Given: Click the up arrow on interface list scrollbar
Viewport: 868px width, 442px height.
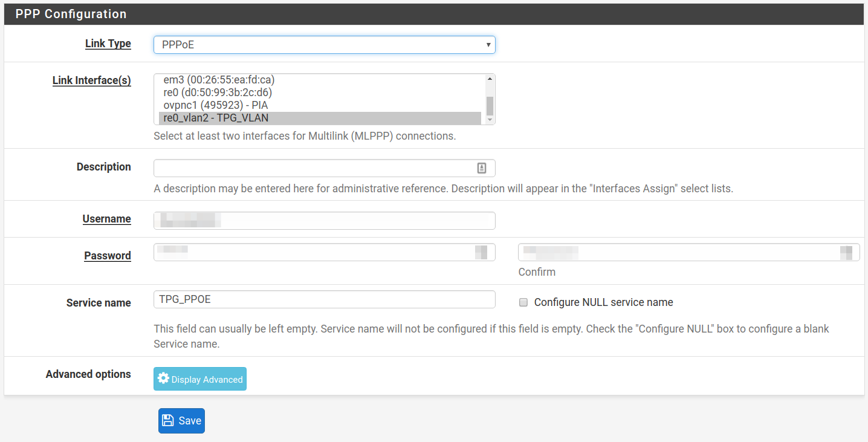Looking at the screenshot, I should tap(489, 77).
